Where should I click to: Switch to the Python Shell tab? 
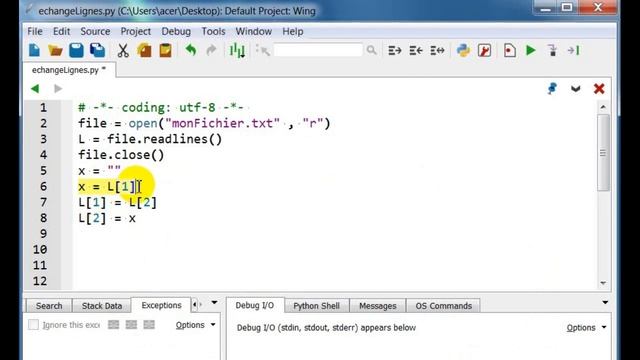(x=316, y=306)
